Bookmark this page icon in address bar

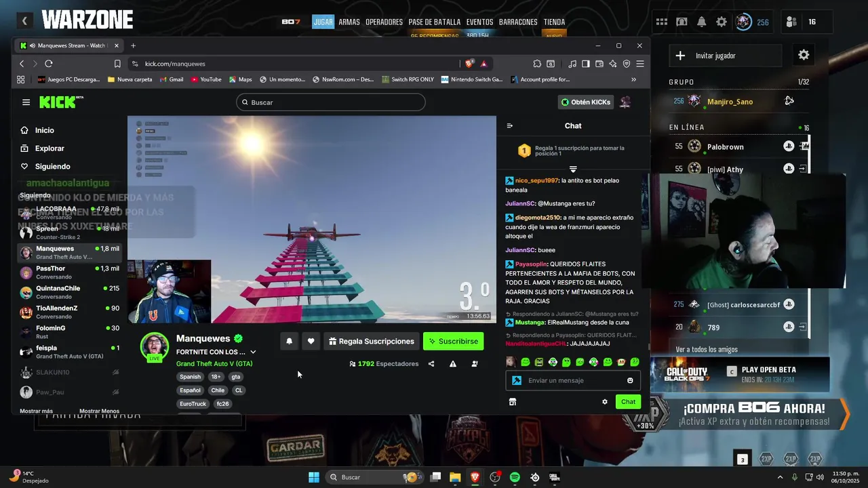pos(117,64)
